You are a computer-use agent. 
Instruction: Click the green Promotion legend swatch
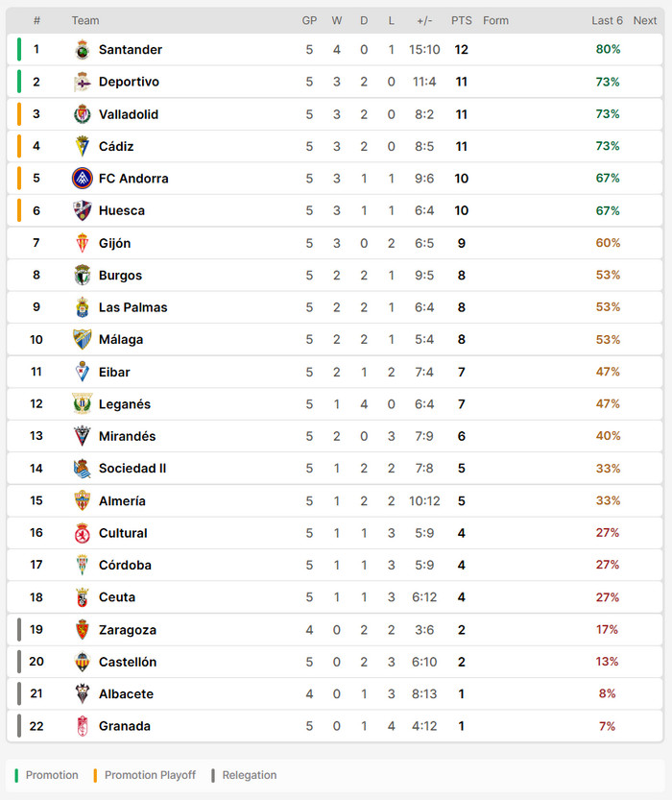[17, 775]
